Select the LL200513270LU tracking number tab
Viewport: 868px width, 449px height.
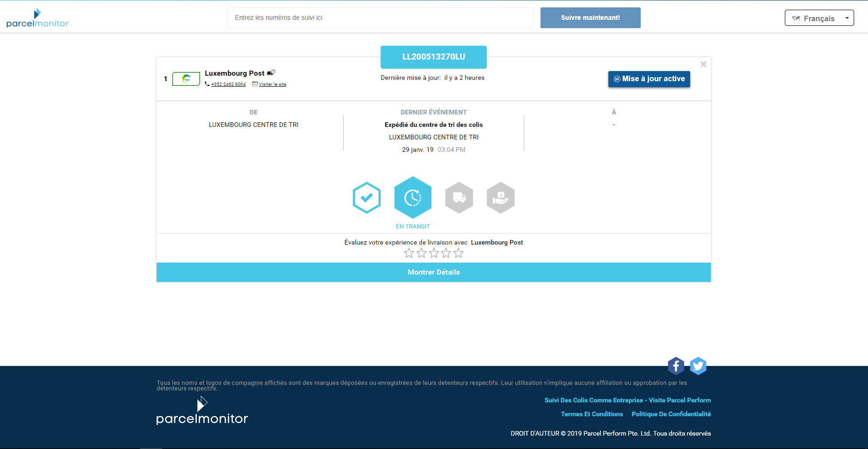point(433,57)
